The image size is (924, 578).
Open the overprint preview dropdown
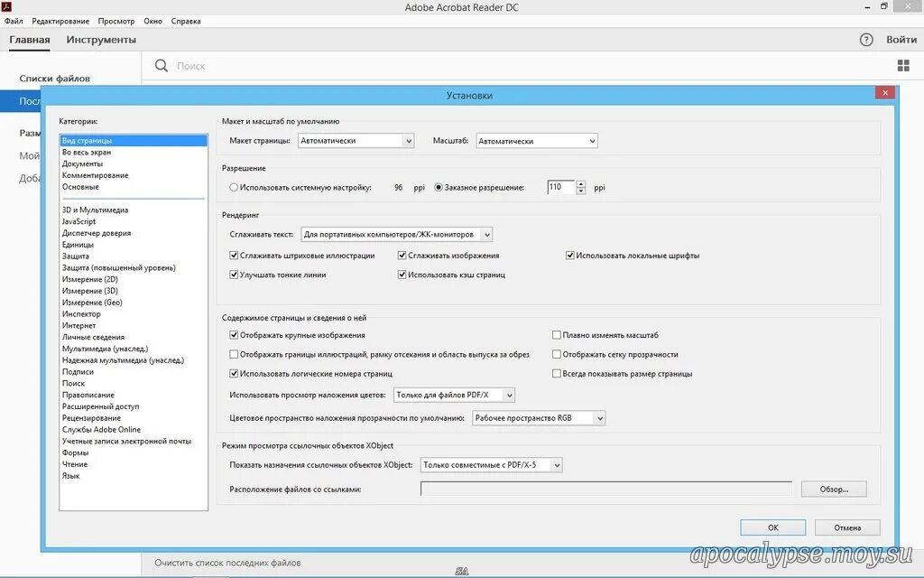point(455,395)
